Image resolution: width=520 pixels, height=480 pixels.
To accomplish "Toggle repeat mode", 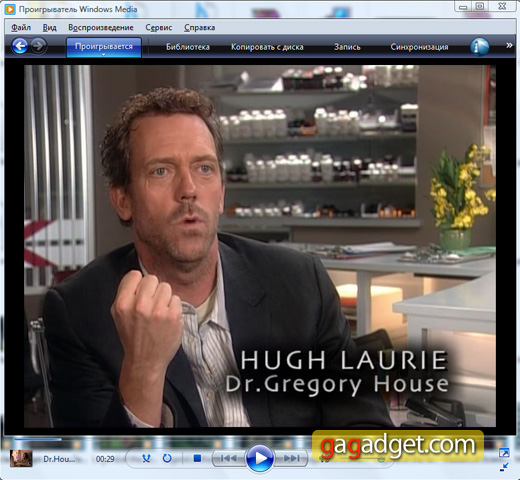I will (x=167, y=459).
